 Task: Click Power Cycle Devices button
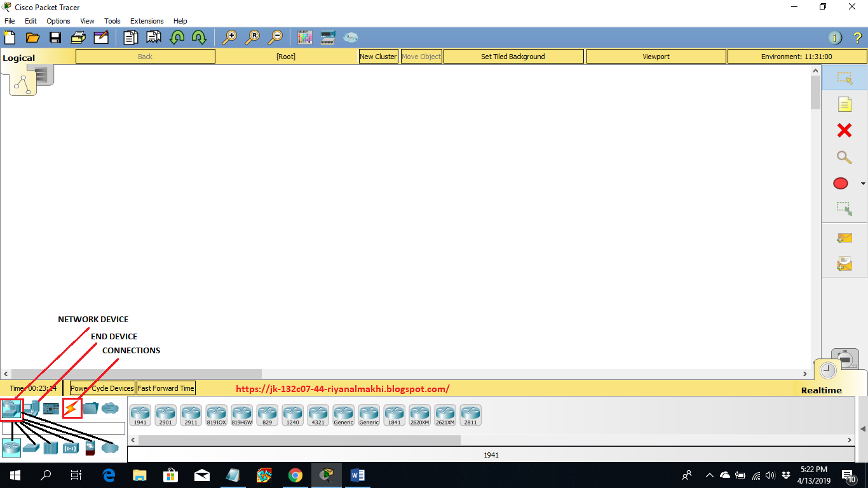click(102, 388)
